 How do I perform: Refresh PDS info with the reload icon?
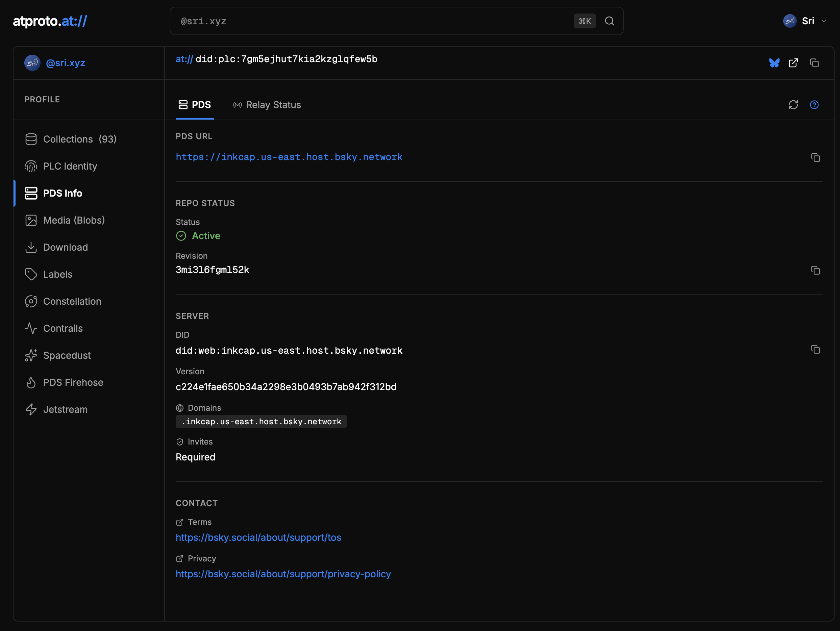pyautogui.click(x=793, y=105)
